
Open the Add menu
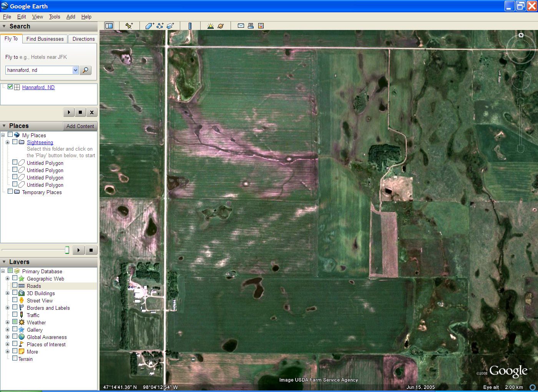point(71,17)
